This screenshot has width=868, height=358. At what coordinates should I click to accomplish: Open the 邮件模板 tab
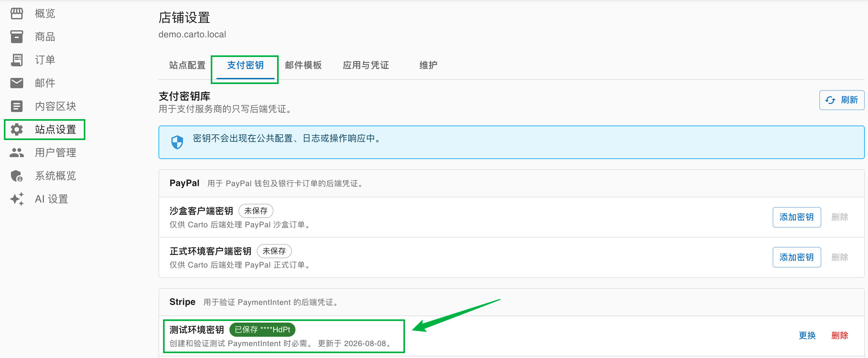pyautogui.click(x=303, y=65)
